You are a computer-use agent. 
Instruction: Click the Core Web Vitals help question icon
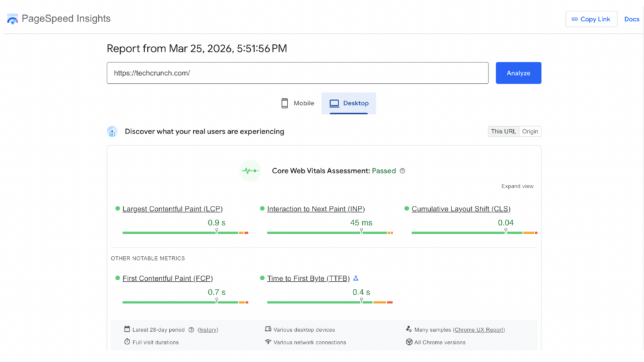(x=402, y=171)
